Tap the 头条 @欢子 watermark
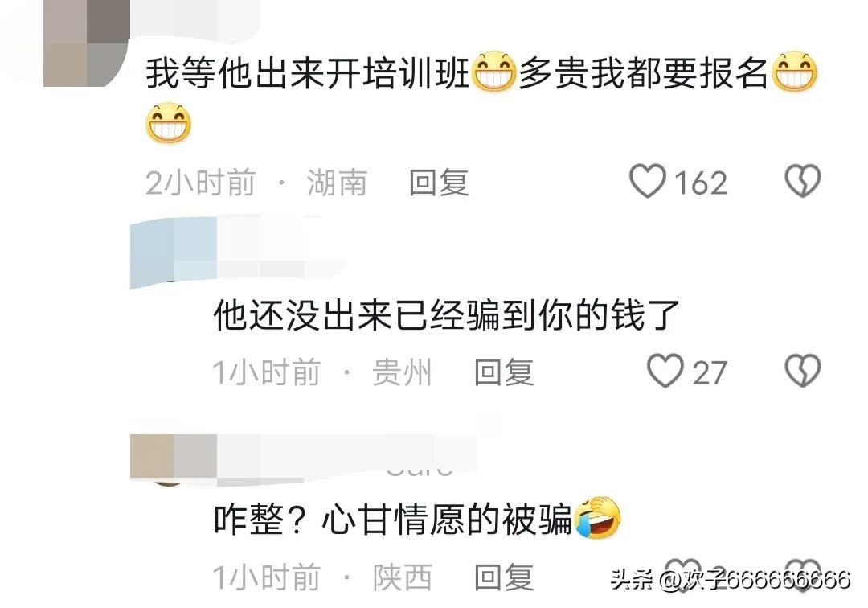Screen dimensions: 868x608 tap(730, 579)
